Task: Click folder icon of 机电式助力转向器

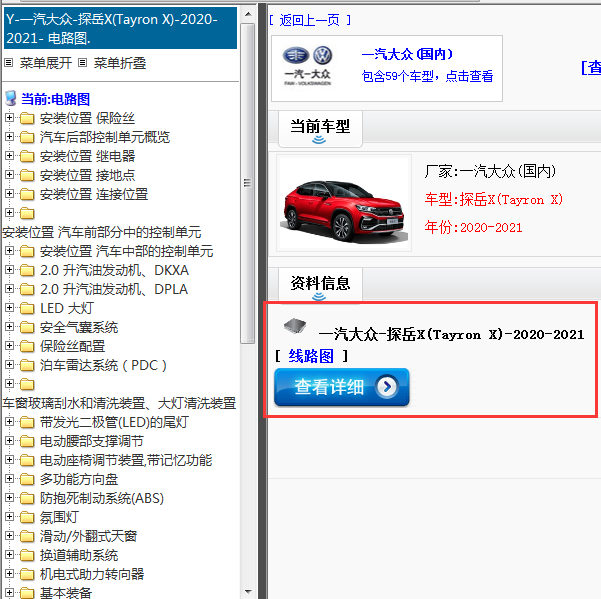Action: (x=27, y=574)
